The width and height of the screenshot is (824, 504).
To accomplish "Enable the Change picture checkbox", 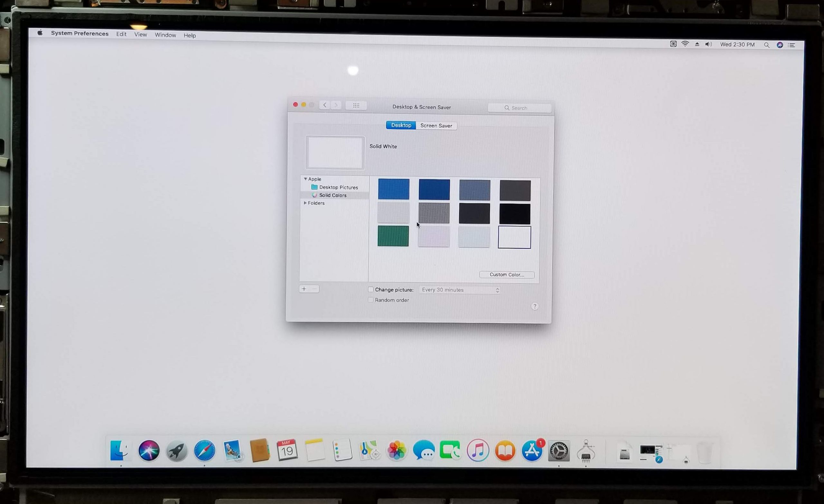I will (x=370, y=289).
